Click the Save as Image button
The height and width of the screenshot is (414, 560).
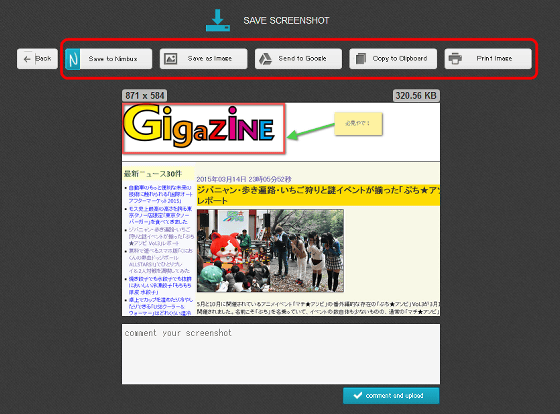click(x=203, y=59)
